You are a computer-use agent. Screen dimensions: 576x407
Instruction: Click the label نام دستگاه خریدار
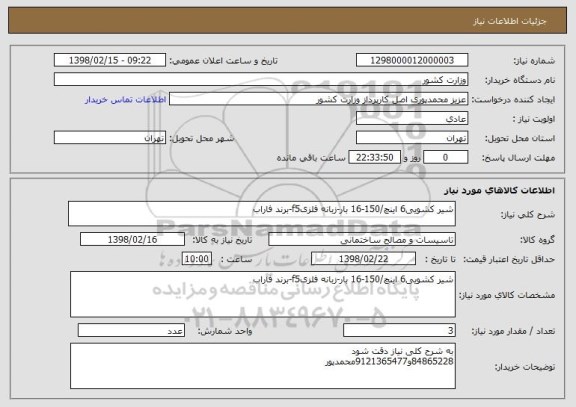[x=520, y=80]
